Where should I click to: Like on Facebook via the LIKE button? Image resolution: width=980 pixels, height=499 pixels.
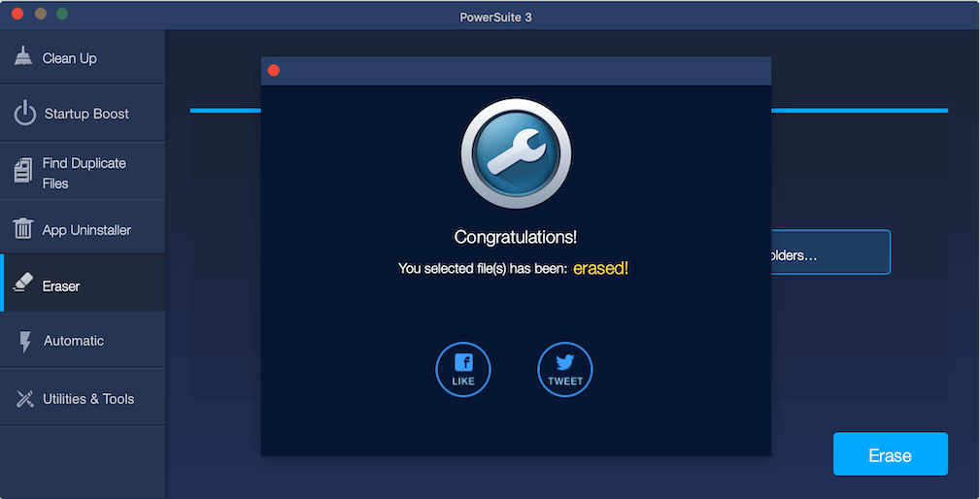click(x=463, y=369)
